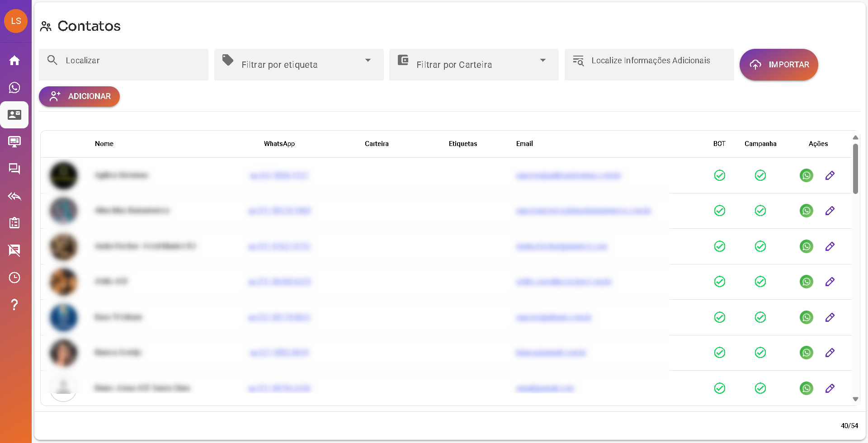
Task: Open the WhatsApp icon in sidebar
Action: point(14,88)
